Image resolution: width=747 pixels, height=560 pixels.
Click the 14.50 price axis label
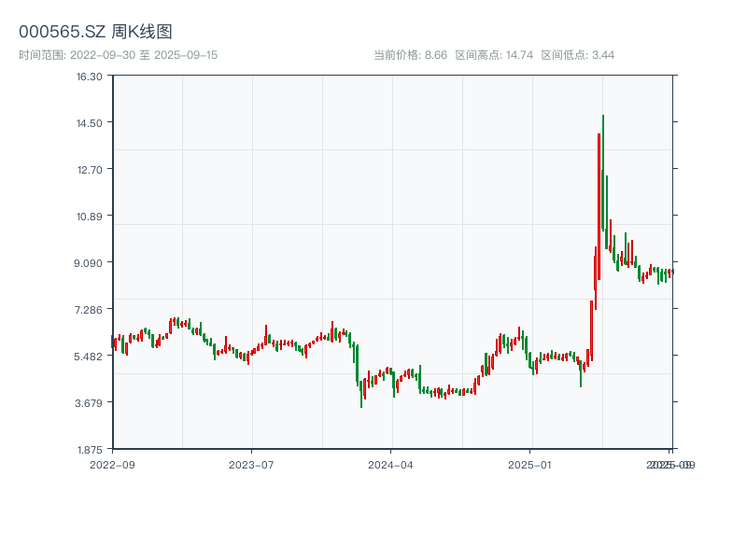click(x=90, y=122)
